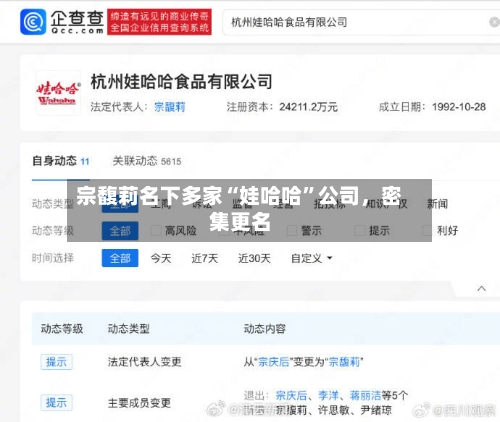Clear the search box with the X icon
The image size is (500, 422).
(x=494, y=22)
